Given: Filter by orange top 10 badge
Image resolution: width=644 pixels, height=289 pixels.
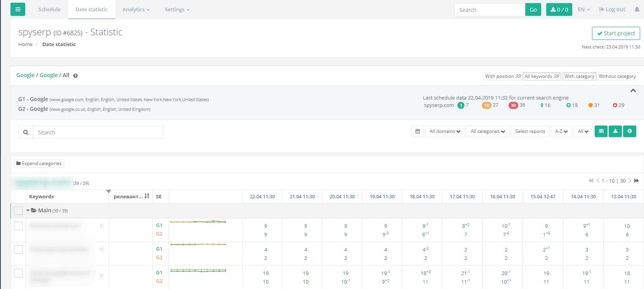Looking at the screenshot, I should (486, 105).
